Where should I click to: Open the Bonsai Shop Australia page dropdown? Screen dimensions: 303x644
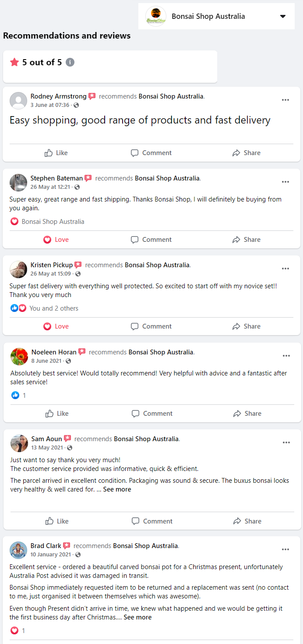point(282,16)
